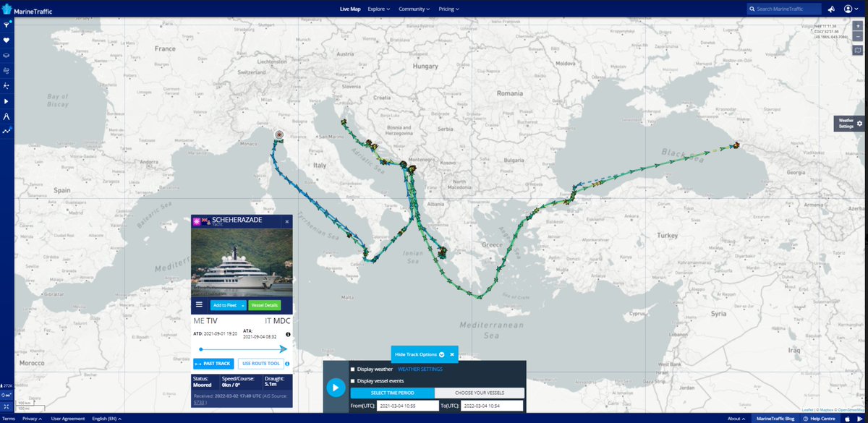The width and height of the screenshot is (868, 423).
Task: Open the map type selector icon
Action: (858, 51)
